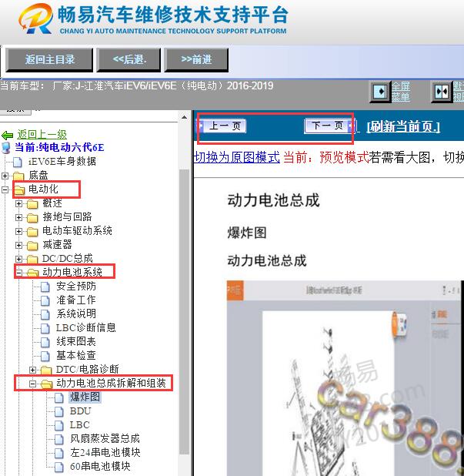The image size is (464, 476).
Task: Click the 底盘 folder icon
Action: tap(18, 176)
